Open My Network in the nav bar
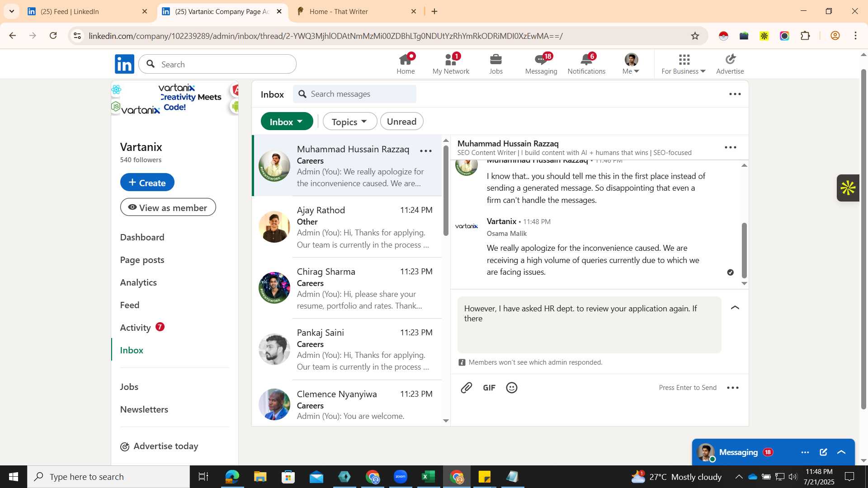 click(x=451, y=64)
